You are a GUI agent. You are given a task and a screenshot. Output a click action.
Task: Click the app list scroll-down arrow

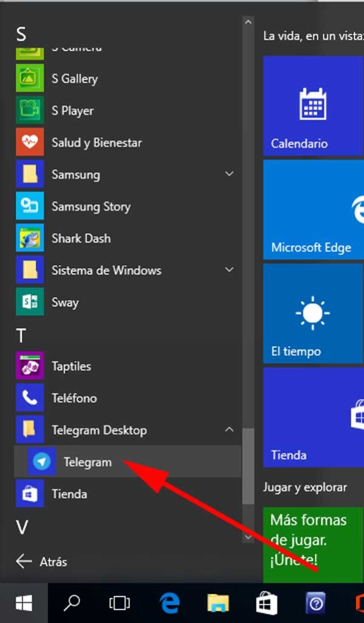point(249,537)
